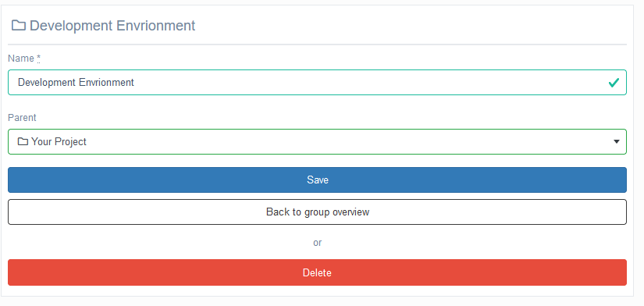The image size is (644, 306).
Task: Open the Parent select showing Your Project
Action: (317, 142)
